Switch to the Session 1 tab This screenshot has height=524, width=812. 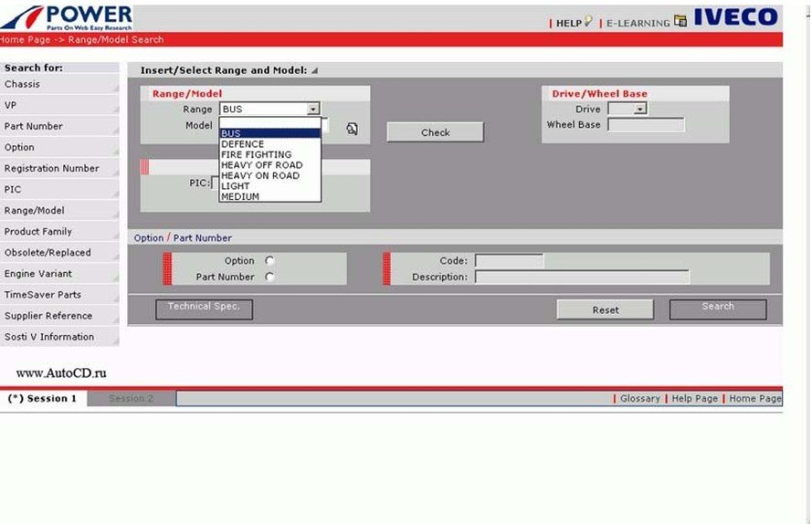tap(43, 399)
